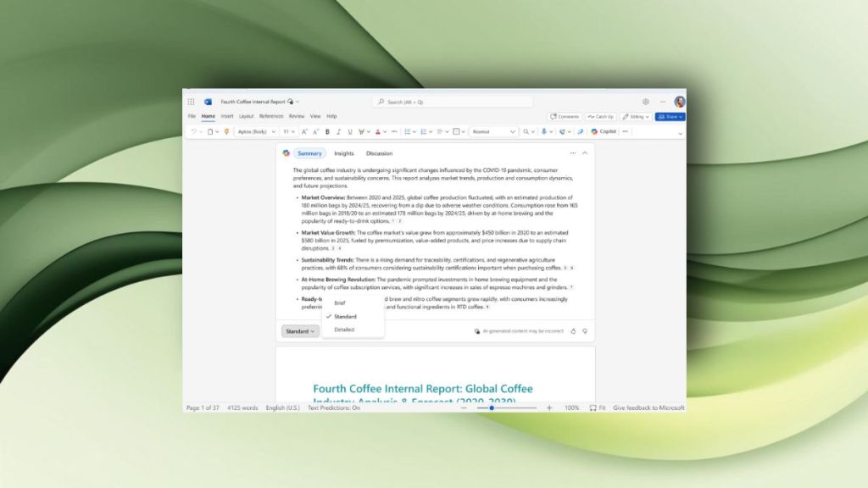
Task: Open Copilot from the ribbon
Action: tap(604, 131)
